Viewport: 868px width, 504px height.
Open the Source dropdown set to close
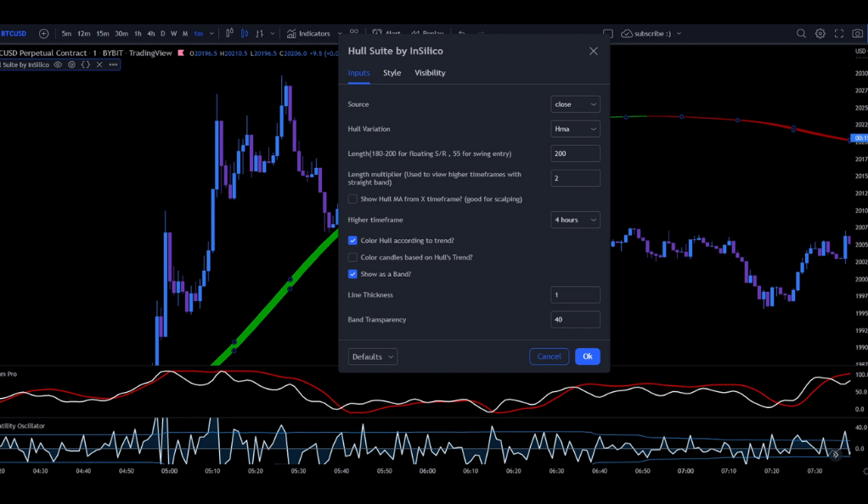pos(575,104)
